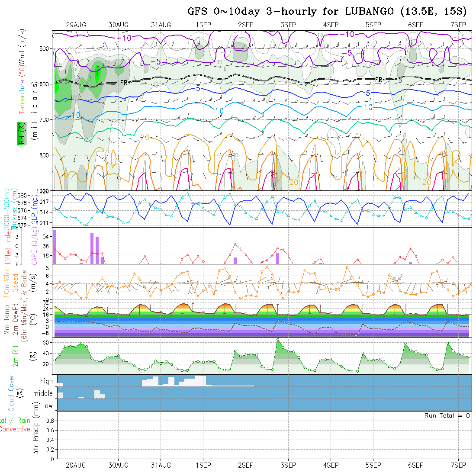Select the green '2m RH' axis title
This screenshot has width=476, height=476.
click(x=15, y=356)
